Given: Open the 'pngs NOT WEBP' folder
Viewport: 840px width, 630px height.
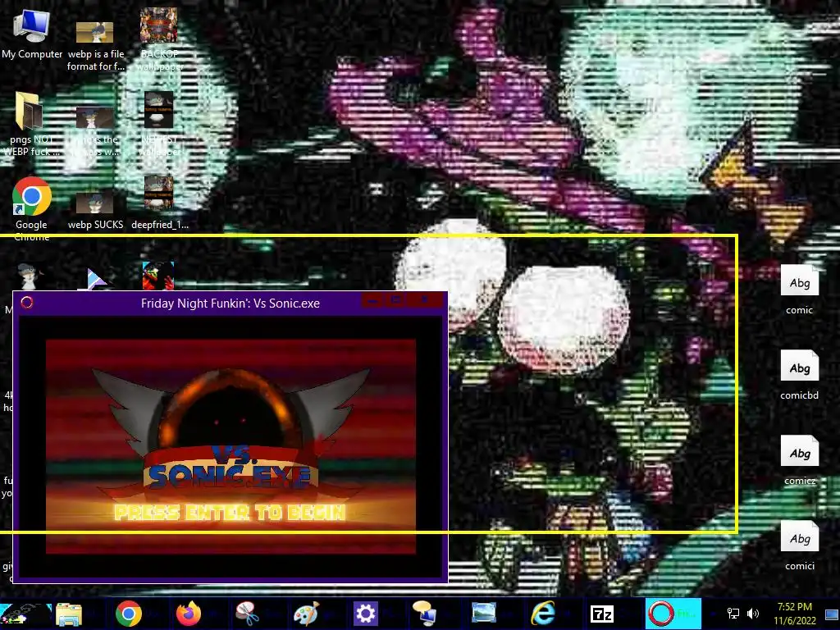Looking at the screenshot, I should (30, 123).
